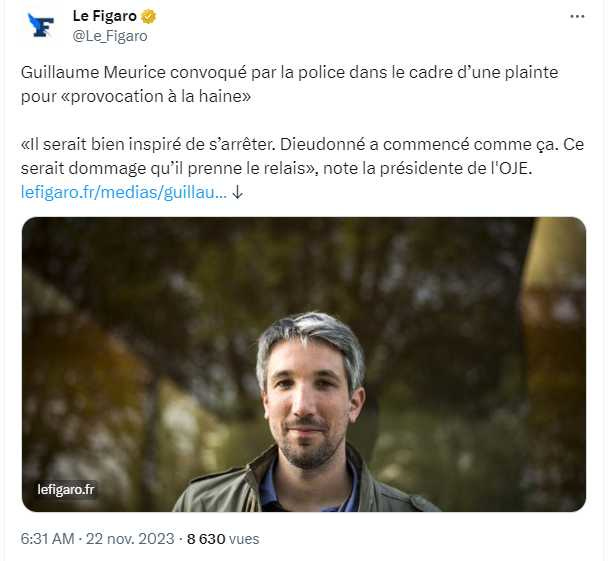612x561 pixels.
Task: Open the article preview photo card
Action: tap(304, 364)
